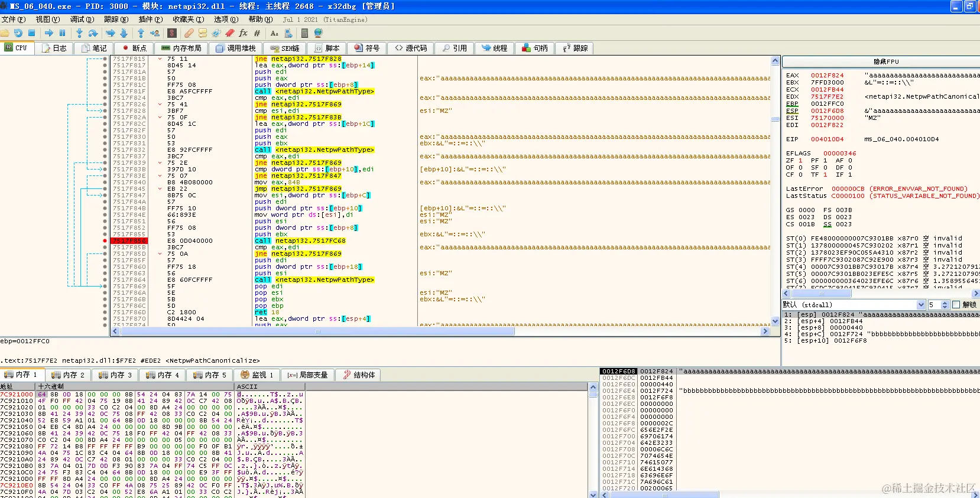Viewport: 980px width, 498px height.
Task: Stop debugging with the blue square icon
Action: (x=32, y=33)
